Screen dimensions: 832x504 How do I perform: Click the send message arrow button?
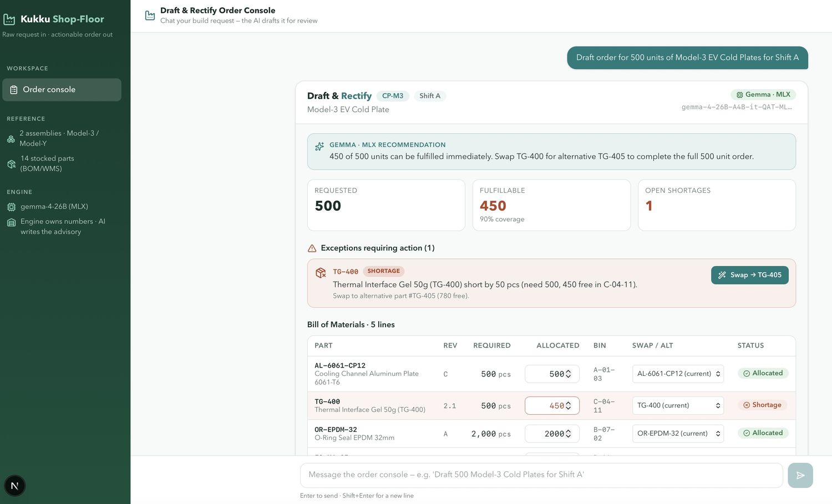pos(800,475)
